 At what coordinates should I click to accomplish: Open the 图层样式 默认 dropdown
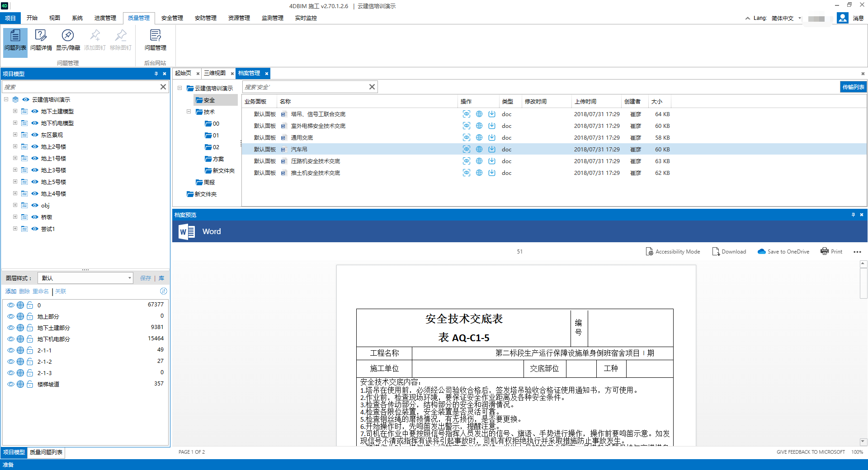pyautogui.click(x=85, y=278)
